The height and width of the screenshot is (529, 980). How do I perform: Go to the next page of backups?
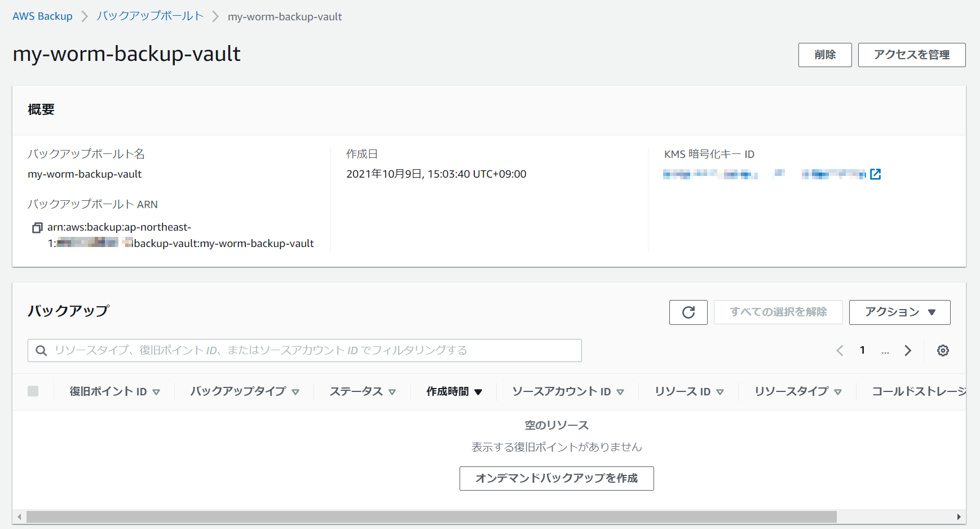click(908, 350)
